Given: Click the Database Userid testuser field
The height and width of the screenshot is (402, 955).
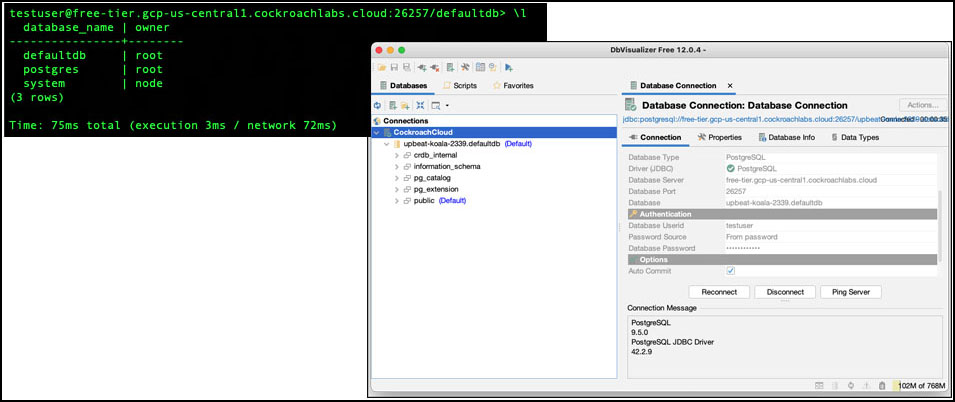Looking at the screenshot, I should click(830, 225).
